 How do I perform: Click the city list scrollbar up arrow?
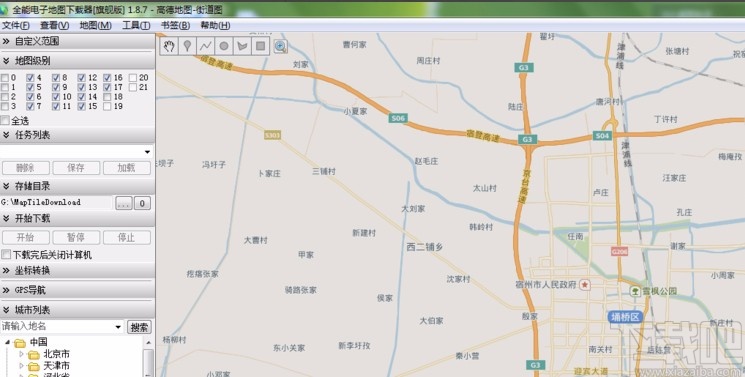point(148,343)
